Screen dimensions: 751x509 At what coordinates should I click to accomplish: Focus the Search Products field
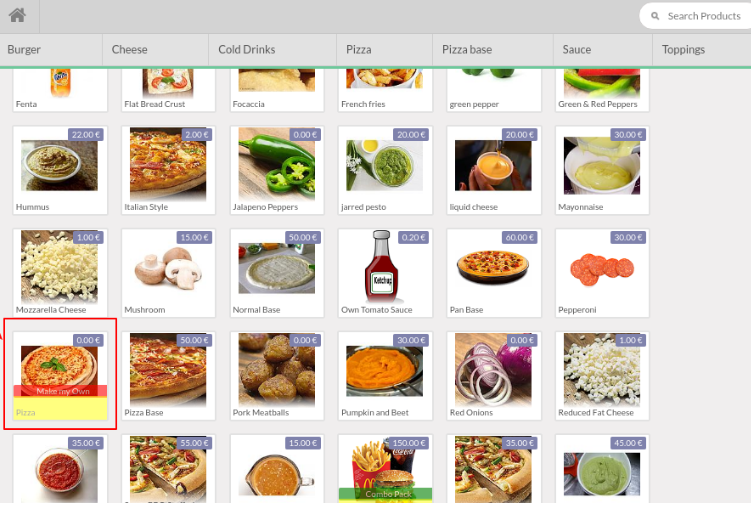pyautogui.click(x=695, y=16)
